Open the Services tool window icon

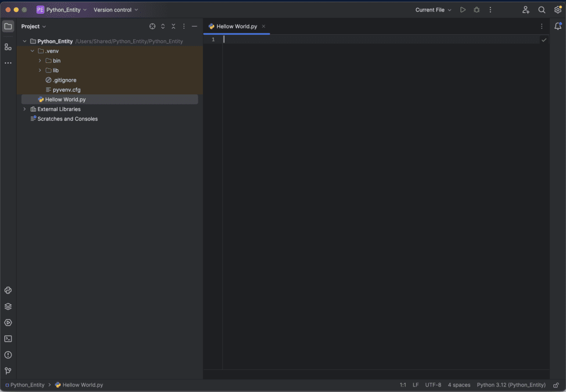8,322
